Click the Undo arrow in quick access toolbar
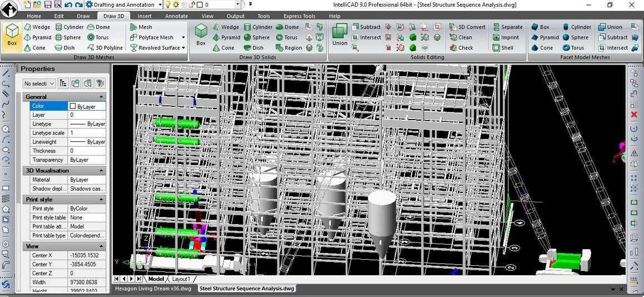 pyautogui.click(x=68, y=4)
